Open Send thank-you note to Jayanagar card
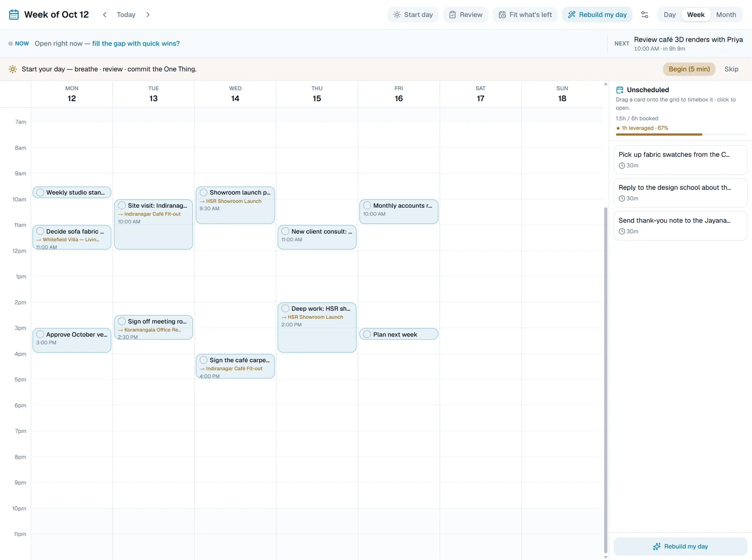 click(x=680, y=226)
